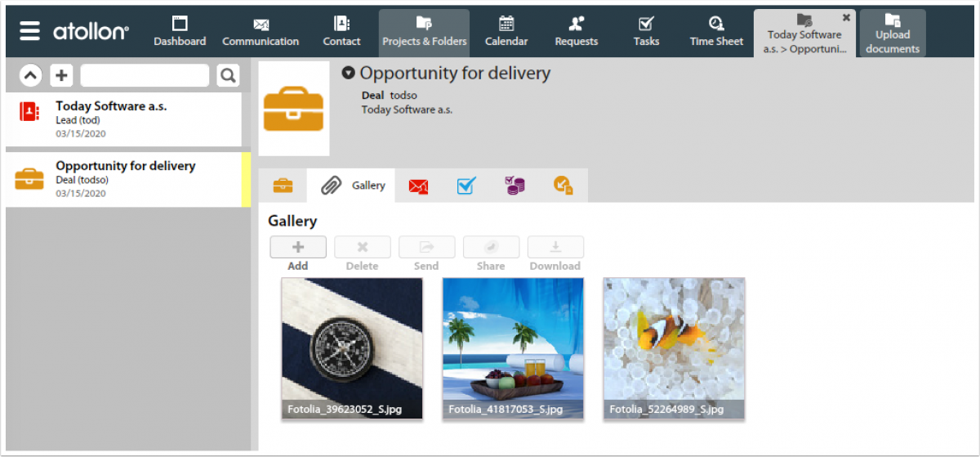Expand the Opportunity for delivery title dropdown
Viewport: 980px width, 457px height.
pos(349,74)
